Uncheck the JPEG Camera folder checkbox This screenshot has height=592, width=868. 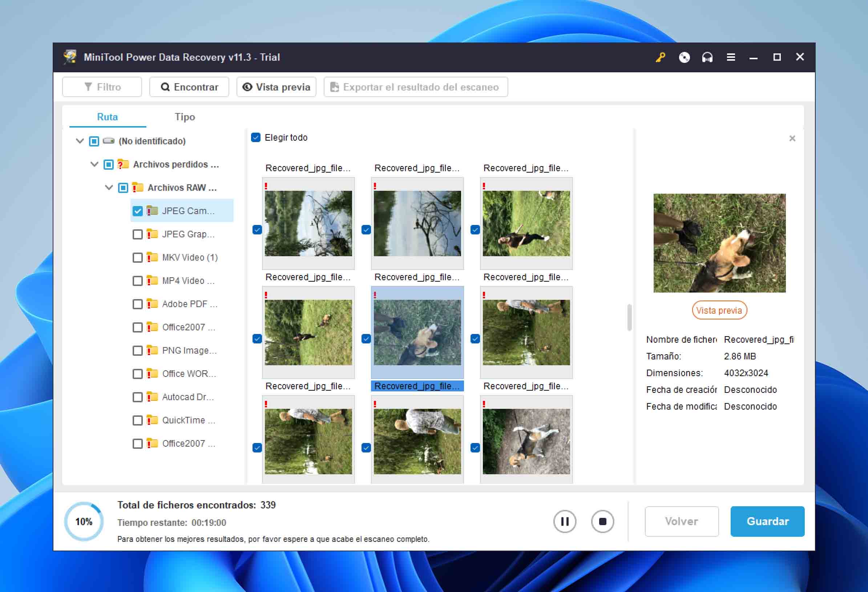click(137, 212)
